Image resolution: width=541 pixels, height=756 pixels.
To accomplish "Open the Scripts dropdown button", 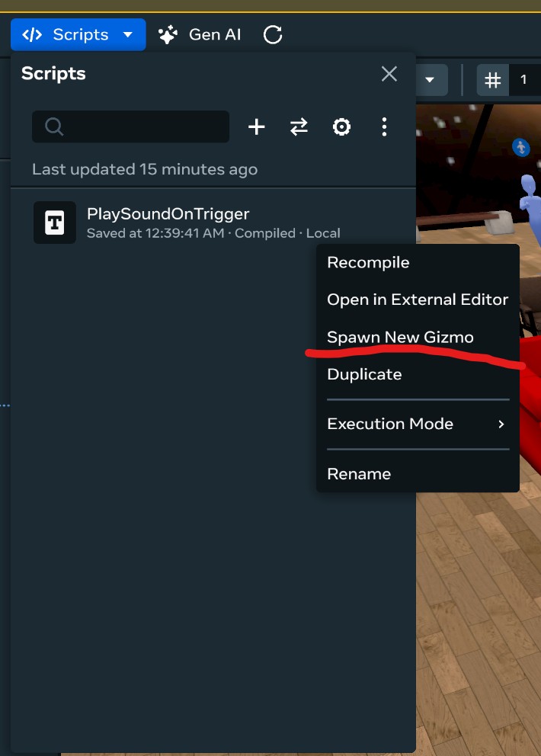I will [78, 35].
